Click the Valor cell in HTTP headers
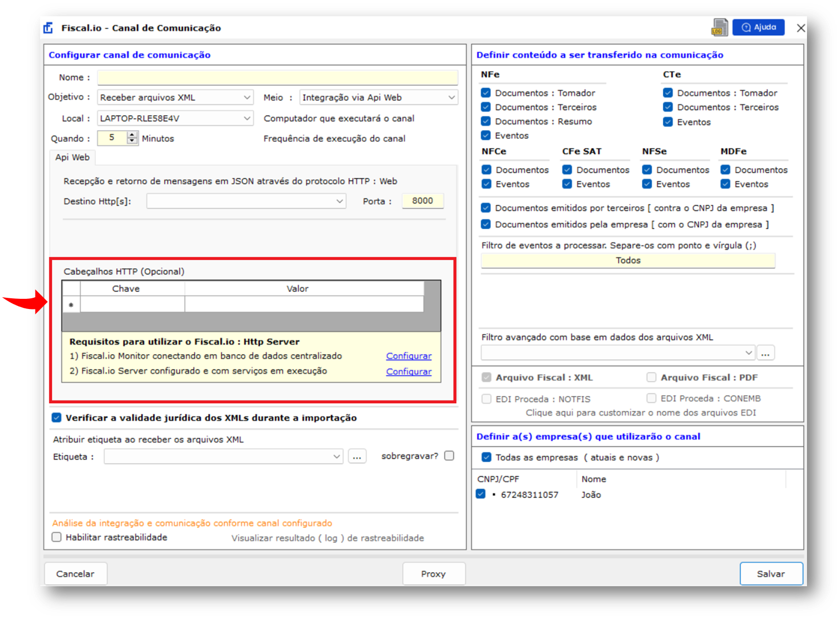This screenshot has height=621, width=840. (x=304, y=304)
